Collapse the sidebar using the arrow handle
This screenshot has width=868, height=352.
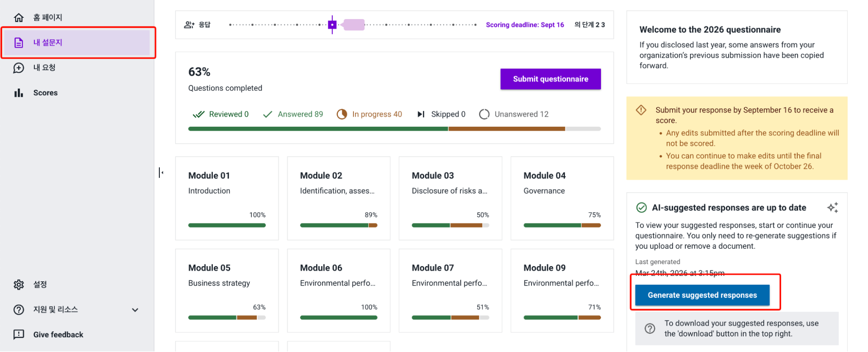click(161, 173)
